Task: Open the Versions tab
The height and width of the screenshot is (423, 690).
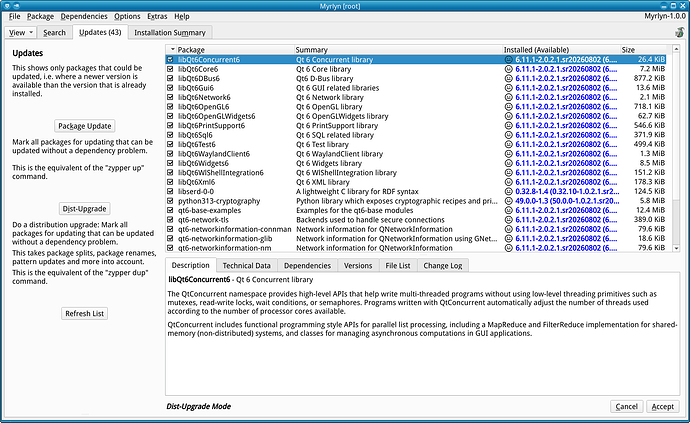Action: [358, 265]
